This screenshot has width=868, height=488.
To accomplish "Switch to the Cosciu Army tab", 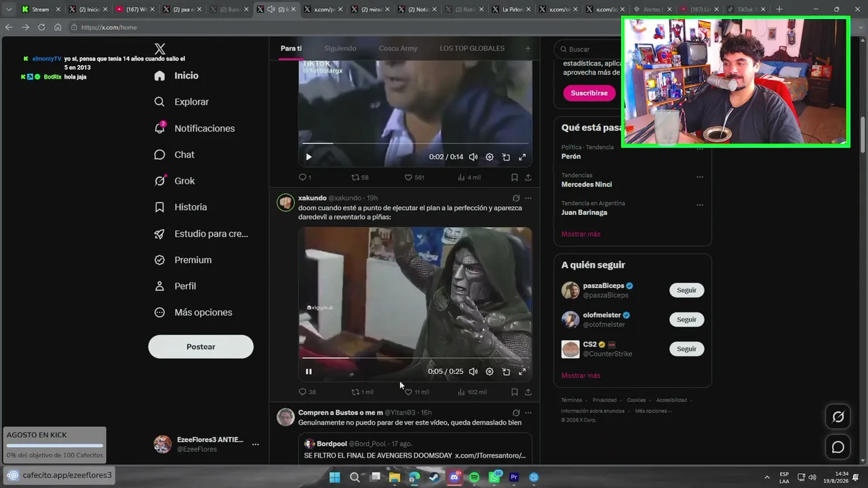I will (x=398, y=49).
